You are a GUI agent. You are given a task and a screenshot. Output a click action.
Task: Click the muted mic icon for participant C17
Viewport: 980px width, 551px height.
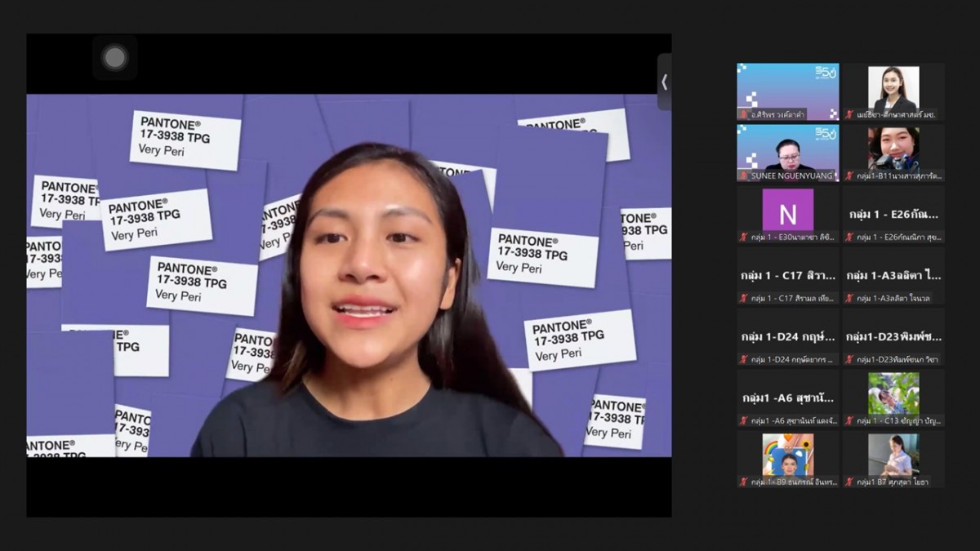[x=744, y=298]
